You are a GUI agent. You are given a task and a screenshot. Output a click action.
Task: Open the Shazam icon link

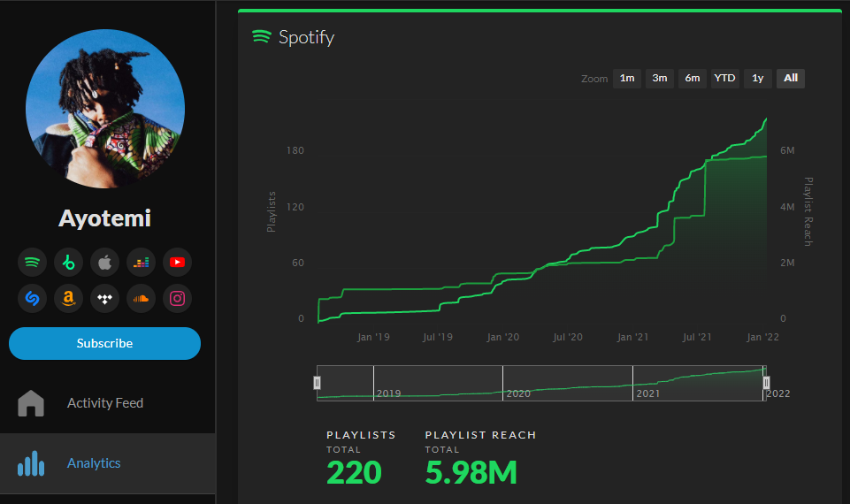[x=33, y=299]
